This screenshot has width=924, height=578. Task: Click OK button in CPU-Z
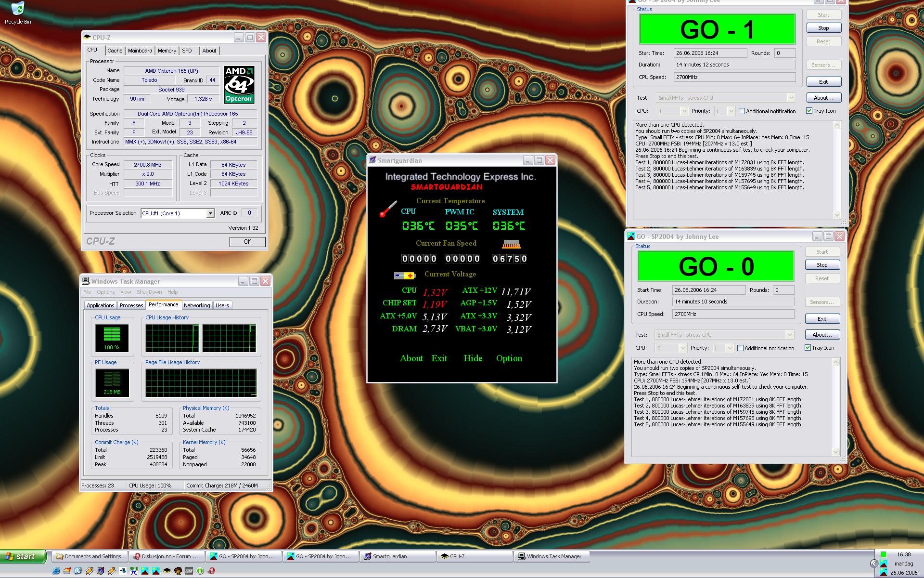247,242
